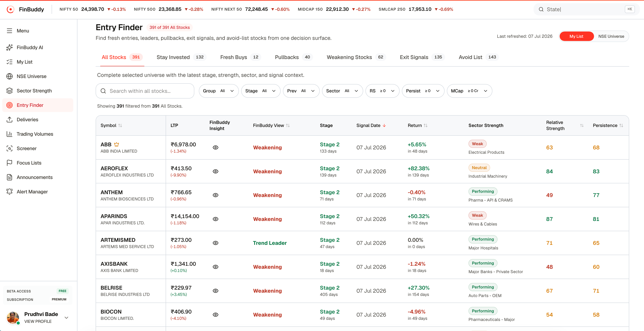644x331 pixels.
Task: Show FinBuddy Insight for ARTEMISMED
Action: (x=216, y=243)
